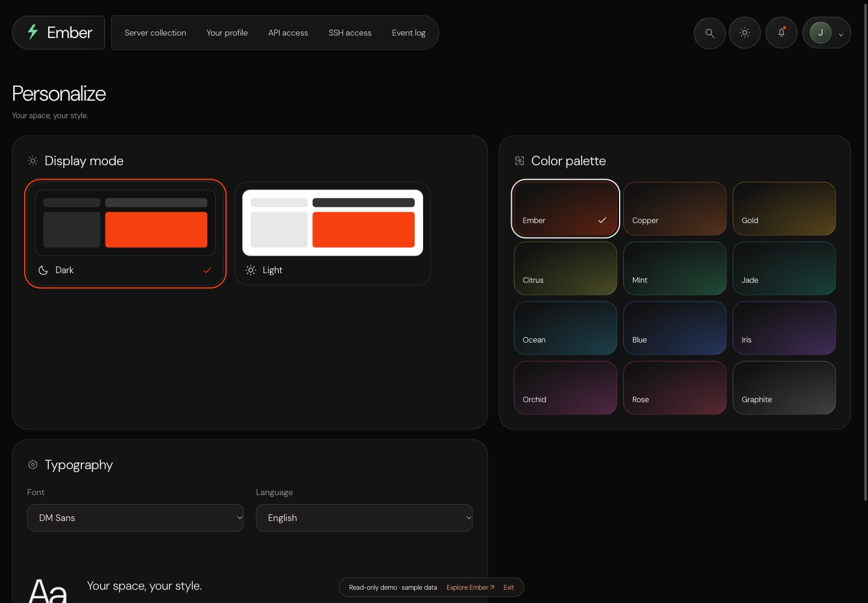
Task: View the Event log
Action: [x=409, y=33]
